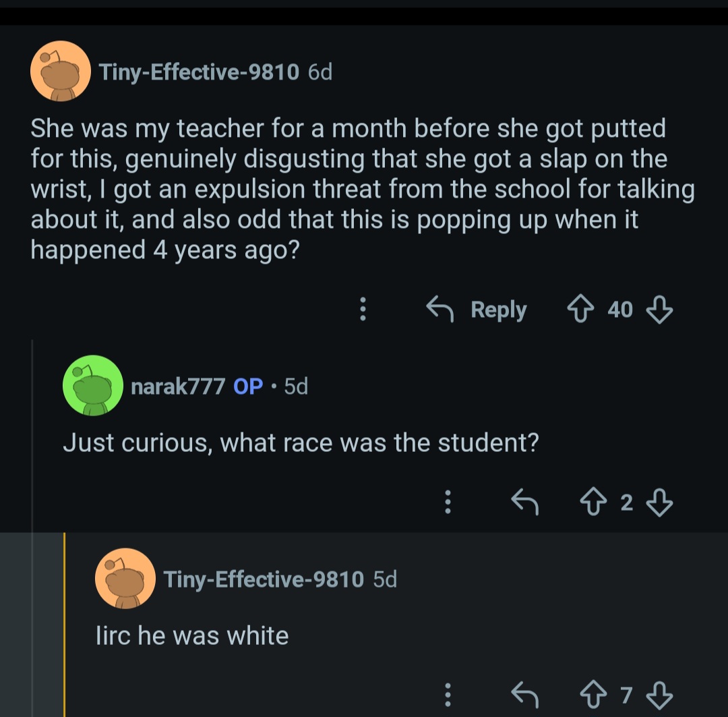728x717 pixels.
Task: Open three-dot menu on narak777's comment
Action: click(x=446, y=503)
